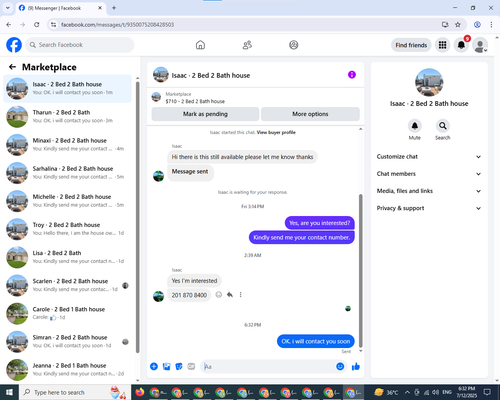Open Minaxi - 2 Bed 2 Bath house chat
500x400 pixels.
click(67, 145)
